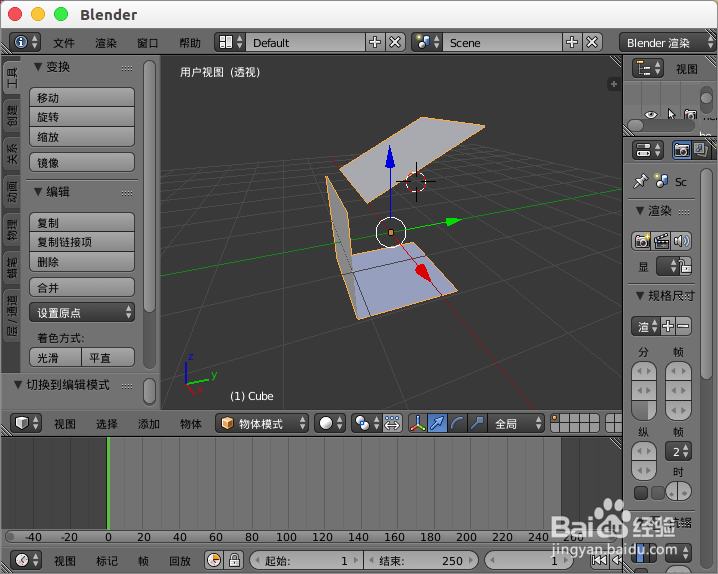The width and height of the screenshot is (718, 574).
Task: Open the 物体模式 mode dropdown
Action: pos(261,423)
